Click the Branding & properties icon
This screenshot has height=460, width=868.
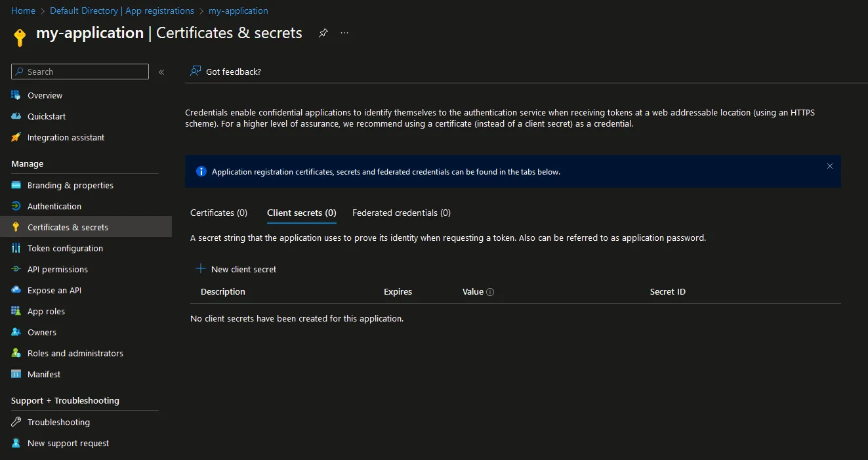coord(16,185)
